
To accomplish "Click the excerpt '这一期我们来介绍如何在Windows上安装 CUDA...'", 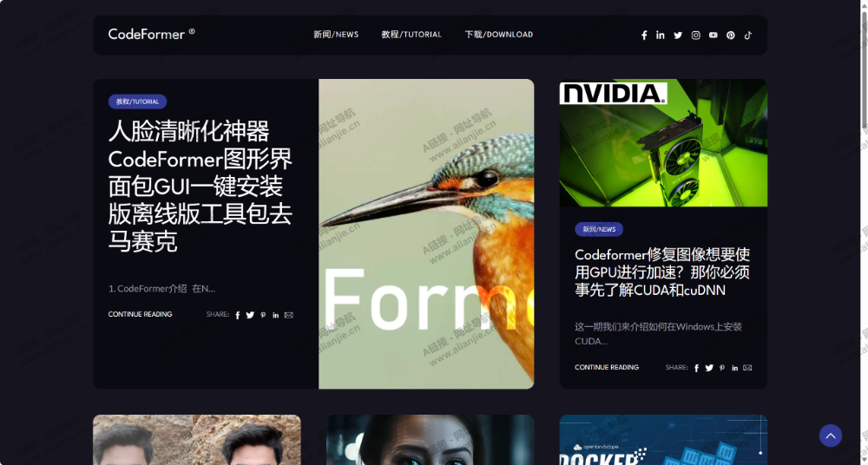I will (658, 334).
